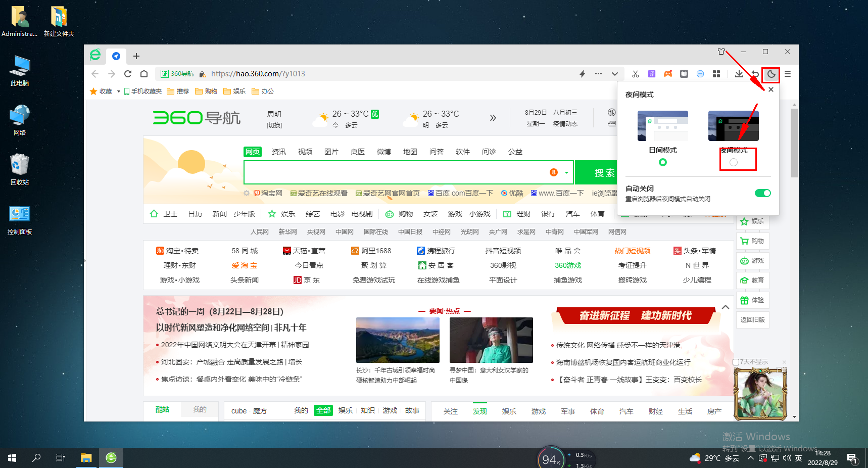Open Recycle Bin desktop icon
Screen dimensions: 868x468
20,169
